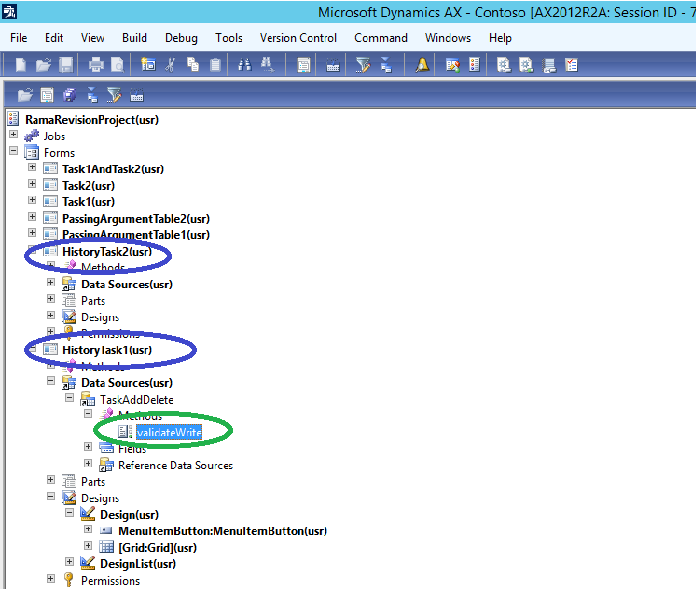698x600 pixels.
Task: Expand the MenuItemButton:MenuItemButton(usr) node
Action: (88, 529)
